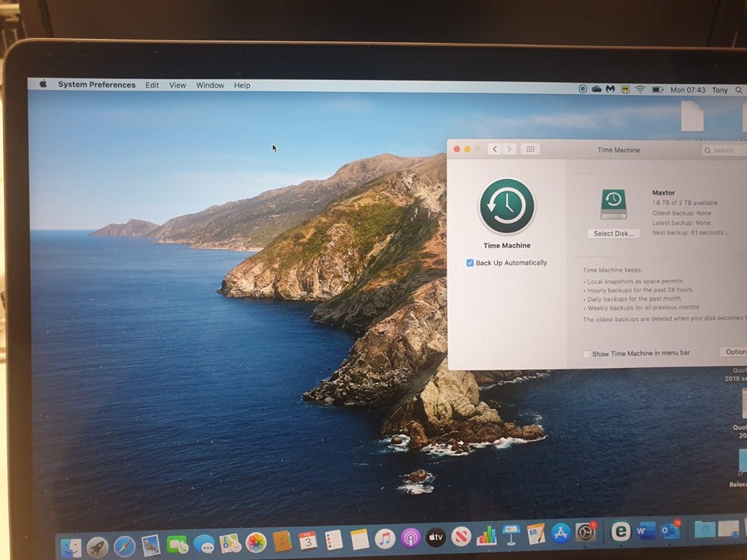Select the blank document icon on desktop
Image resolution: width=747 pixels, height=560 pixels.
tap(692, 117)
